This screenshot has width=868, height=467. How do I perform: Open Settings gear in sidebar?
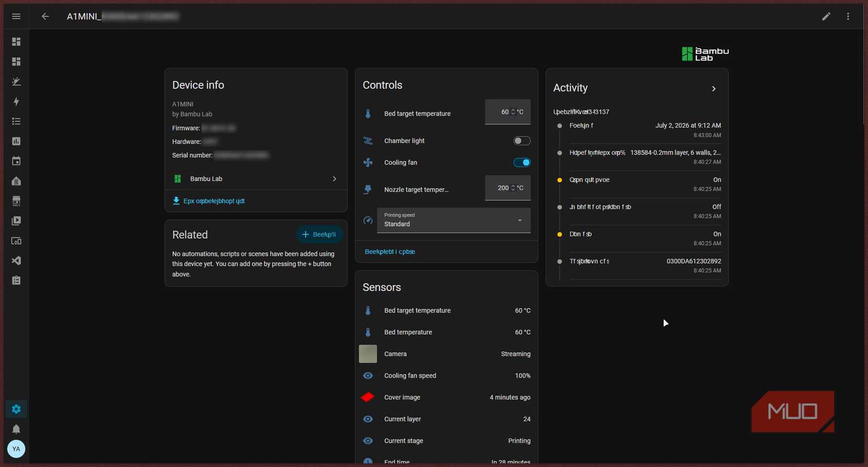[x=16, y=409]
